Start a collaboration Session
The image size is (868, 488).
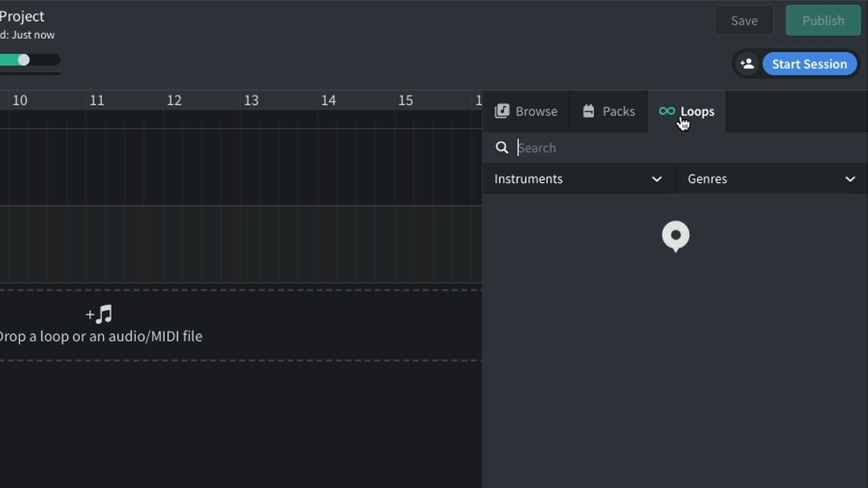point(809,64)
